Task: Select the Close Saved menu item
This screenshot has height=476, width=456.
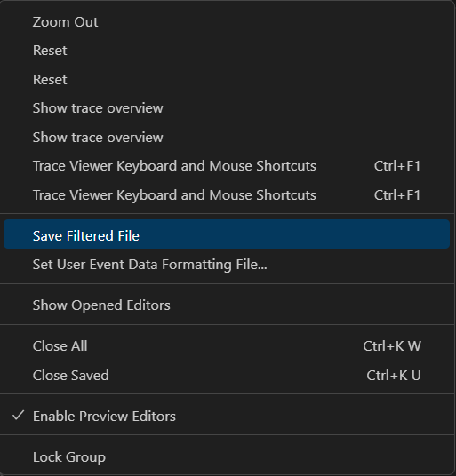Action: point(227,376)
